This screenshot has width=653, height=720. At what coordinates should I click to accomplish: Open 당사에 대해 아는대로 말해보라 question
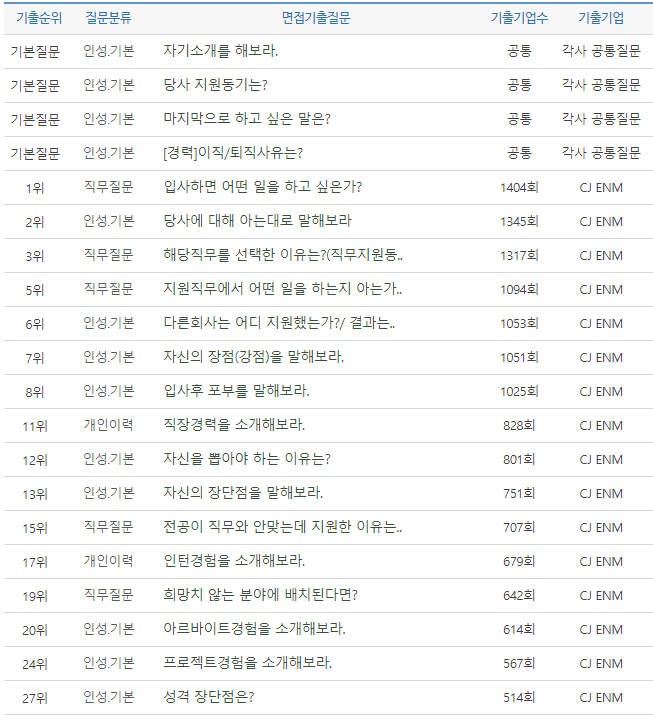point(257,221)
